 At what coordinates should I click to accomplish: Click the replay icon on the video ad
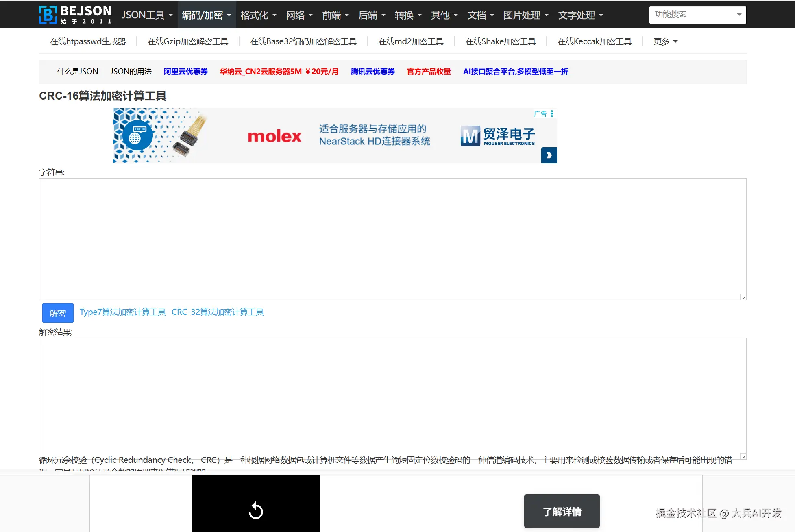[256, 510]
